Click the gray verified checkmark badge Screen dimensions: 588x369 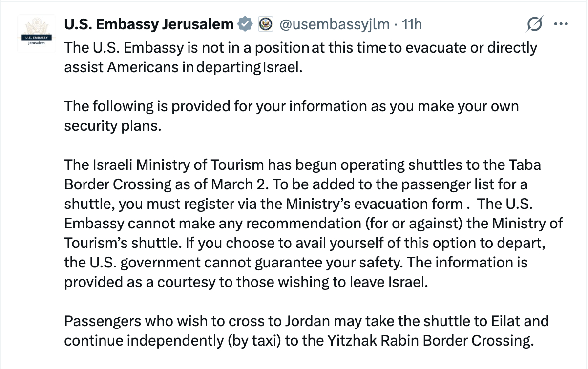[x=245, y=23]
